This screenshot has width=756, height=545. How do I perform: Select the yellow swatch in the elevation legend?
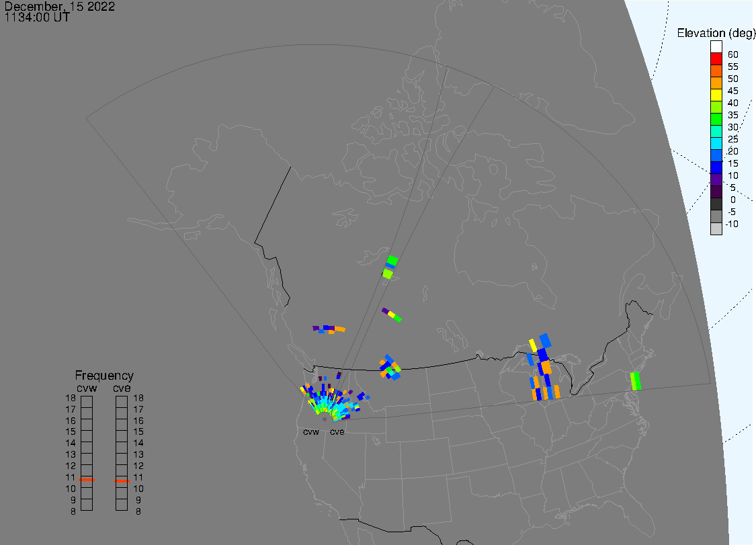coord(716,95)
